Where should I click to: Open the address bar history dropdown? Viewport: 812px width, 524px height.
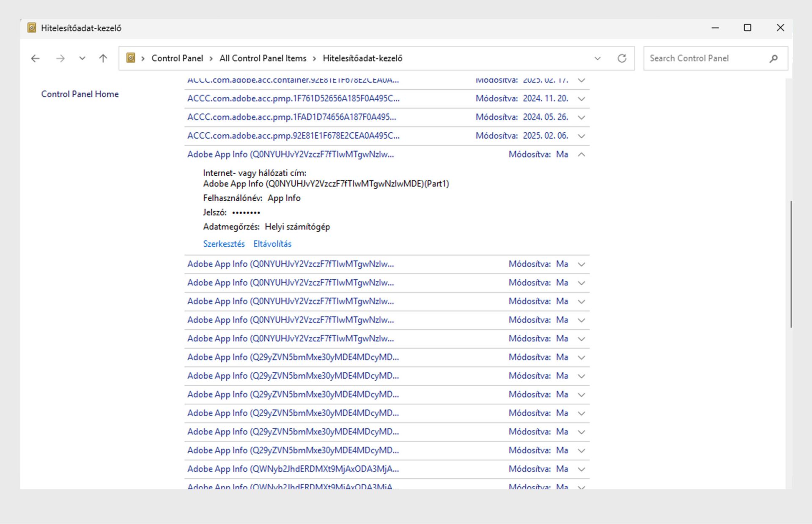597,58
